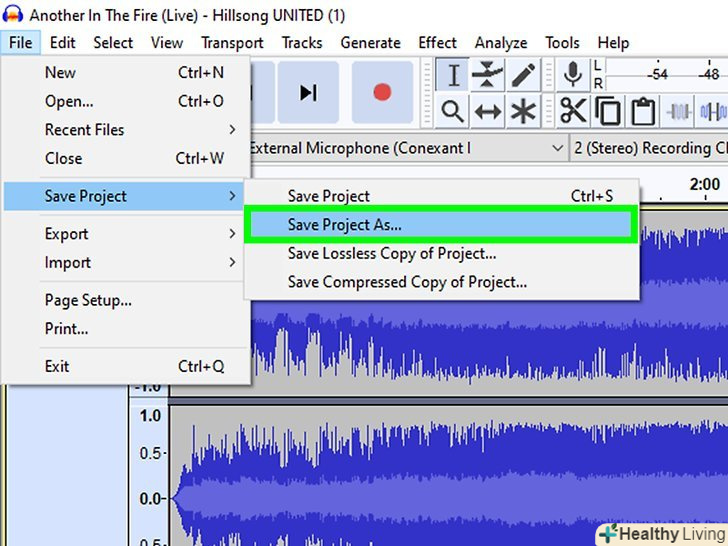Screen dimensions: 728x546
Task: Select the Selection (I-beam) tool
Action: point(453,75)
